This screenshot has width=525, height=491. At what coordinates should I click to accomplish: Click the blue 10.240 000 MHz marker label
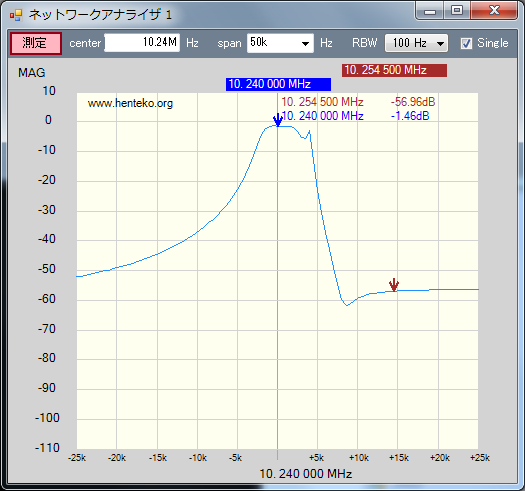(x=278, y=84)
